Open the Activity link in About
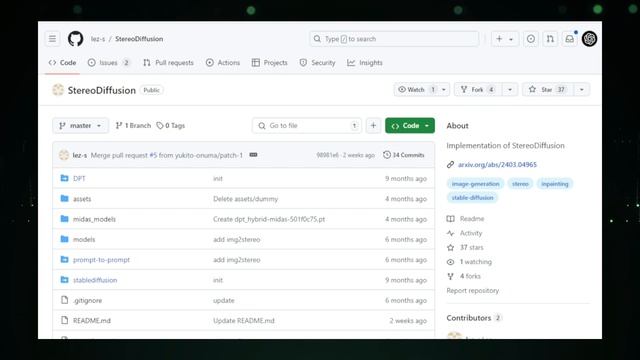The image size is (640, 360). 464,233
